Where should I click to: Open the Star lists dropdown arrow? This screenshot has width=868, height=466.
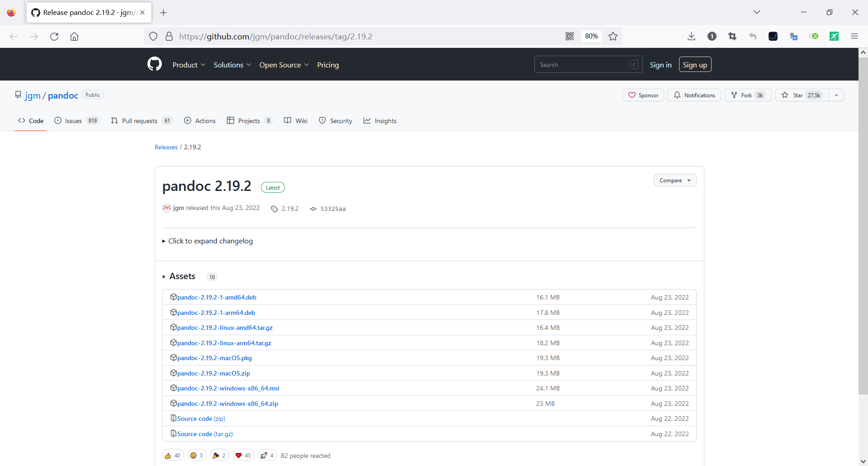coord(836,95)
